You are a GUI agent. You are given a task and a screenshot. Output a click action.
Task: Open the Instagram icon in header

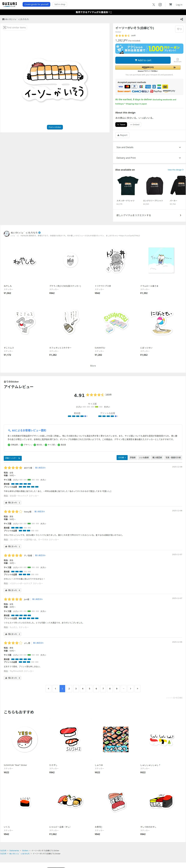click(160, 5)
